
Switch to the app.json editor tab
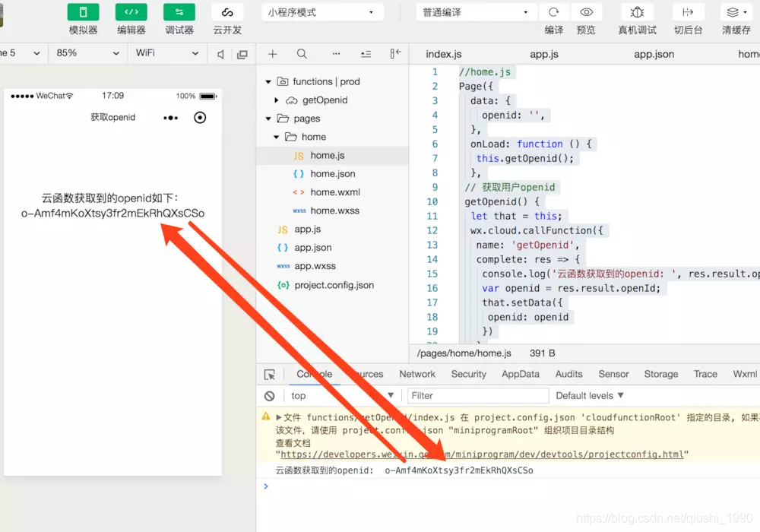coord(654,54)
